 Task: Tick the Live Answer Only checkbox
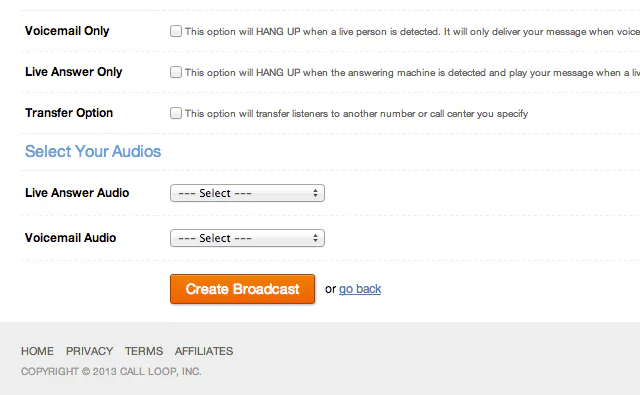[x=176, y=72]
